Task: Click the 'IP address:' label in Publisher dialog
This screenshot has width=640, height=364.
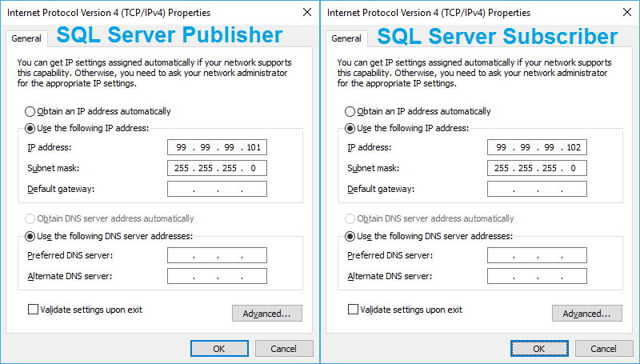Action: tap(50, 147)
